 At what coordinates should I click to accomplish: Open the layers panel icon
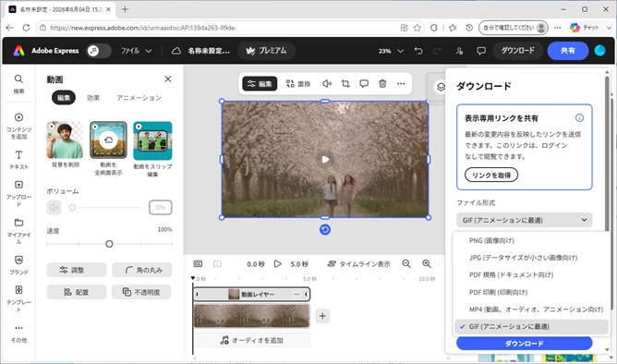click(x=441, y=87)
